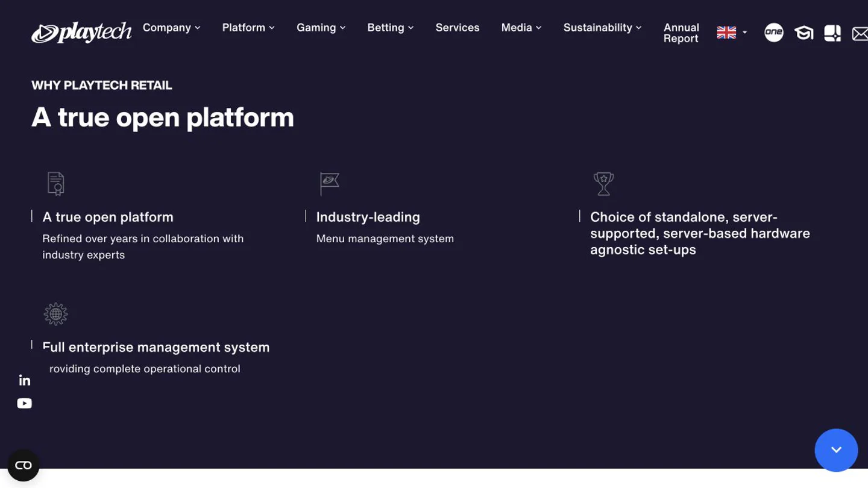Click 'Full enterprise management system' heading
The image size is (868, 488).
point(156,347)
